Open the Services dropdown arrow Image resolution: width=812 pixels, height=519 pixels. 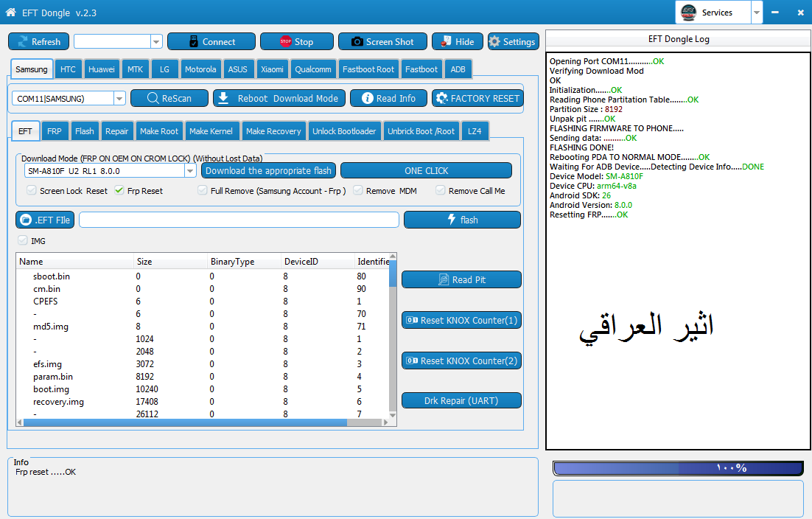click(757, 13)
